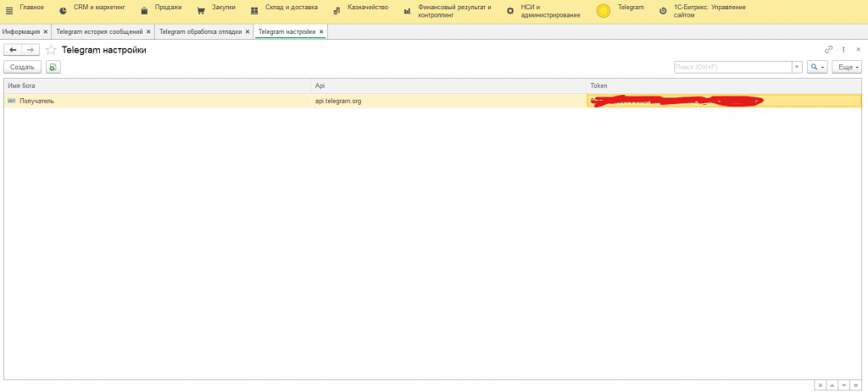
Task: Sort by Token column header
Action: 724,86
